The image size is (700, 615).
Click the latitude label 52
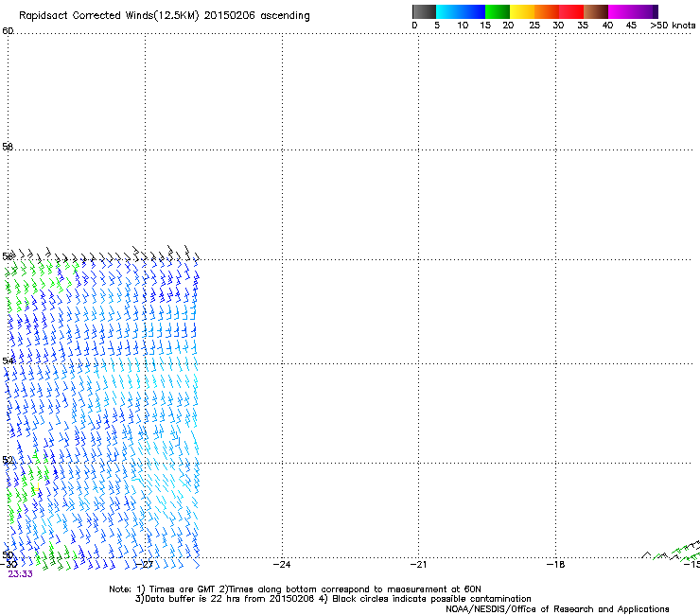pyautogui.click(x=8, y=460)
